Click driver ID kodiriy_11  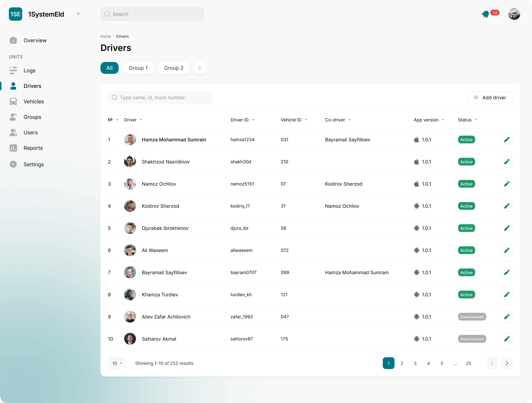(x=240, y=206)
